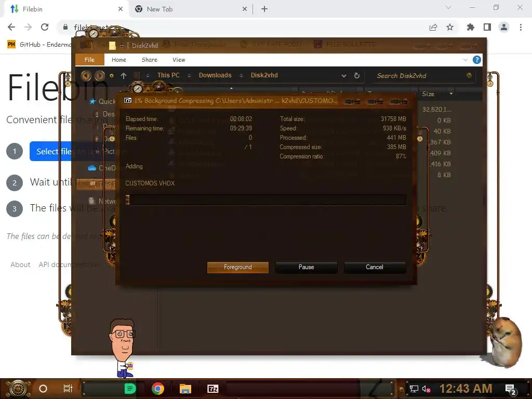Bookmark this page with star
Viewport: 532px width, 399px height.
450,27
